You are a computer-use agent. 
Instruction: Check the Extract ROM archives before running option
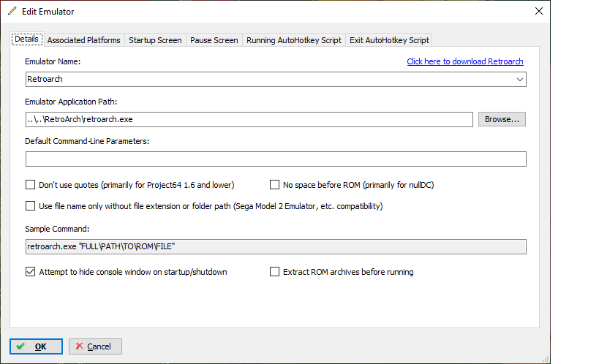click(x=274, y=272)
